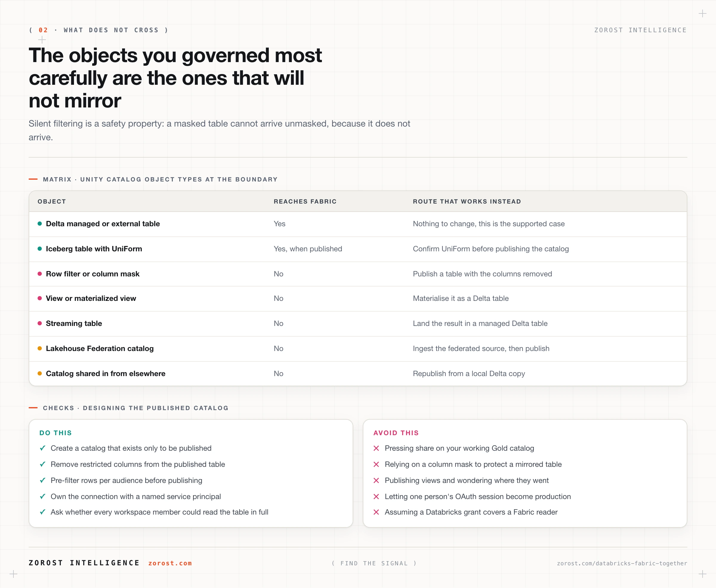Image resolution: width=716 pixels, height=588 pixels.
Task: Click the orange dot beside Lakehouse Federation catalog
Action: tap(40, 349)
